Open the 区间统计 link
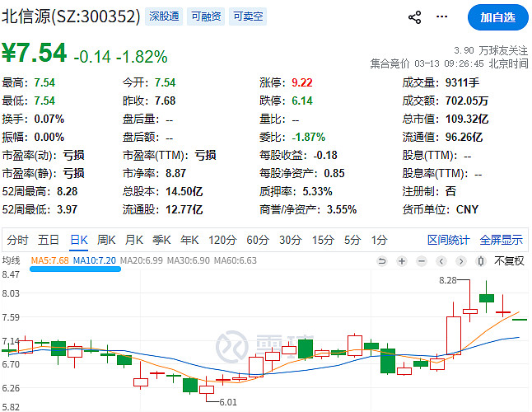532x412 pixels. pyautogui.click(x=448, y=240)
